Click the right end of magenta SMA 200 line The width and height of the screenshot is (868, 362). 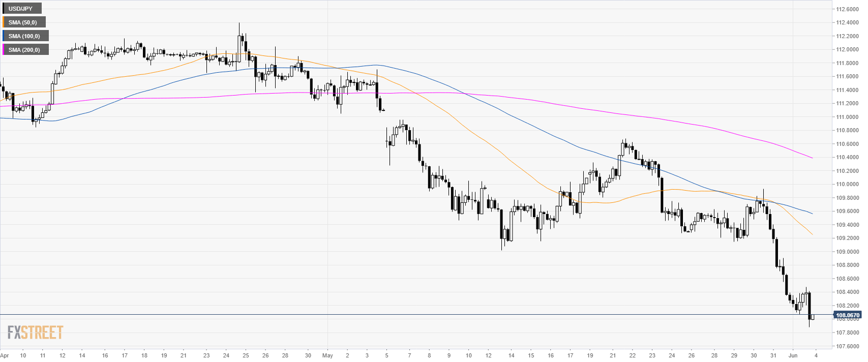point(812,158)
